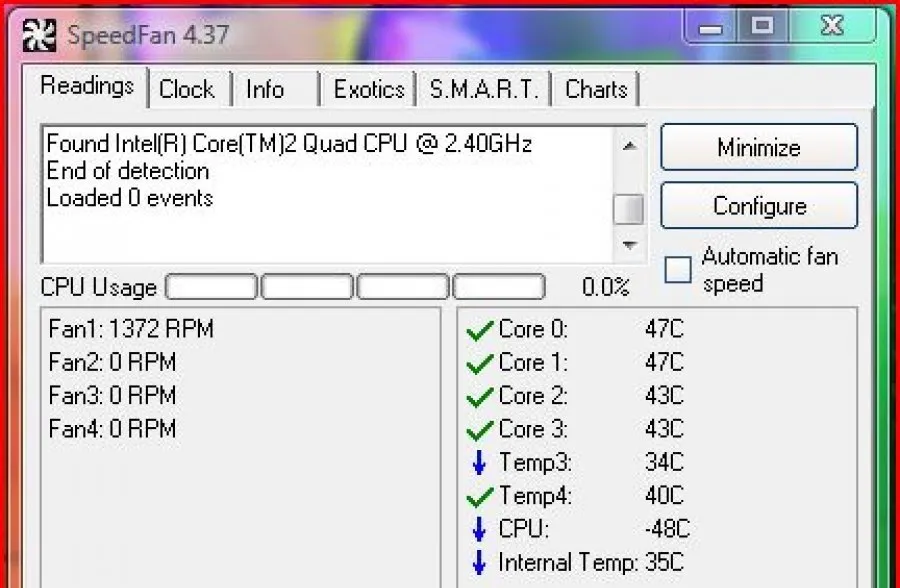Show the Charts tab
The height and width of the screenshot is (588, 900).
596,90
